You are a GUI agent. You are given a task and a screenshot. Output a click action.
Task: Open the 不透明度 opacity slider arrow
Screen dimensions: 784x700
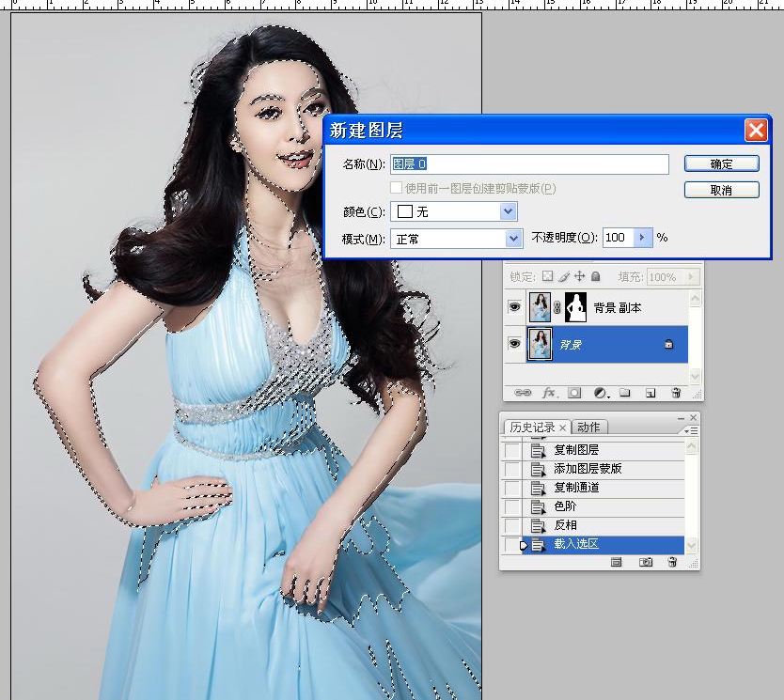(644, 238)
